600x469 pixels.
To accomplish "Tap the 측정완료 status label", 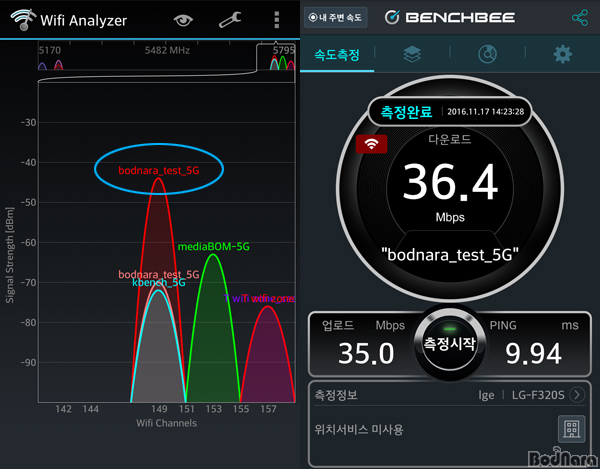I will (x=406, y=112).
